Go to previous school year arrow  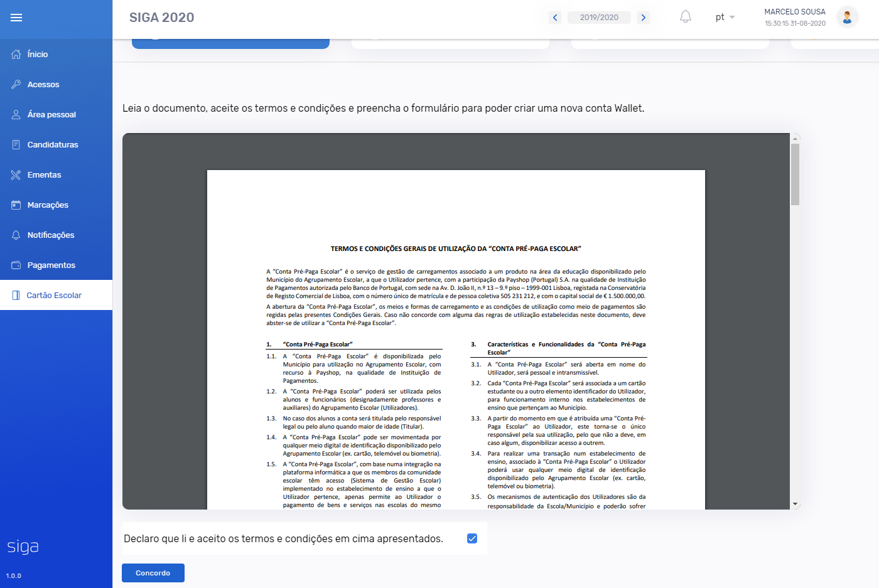click(555, 18)
